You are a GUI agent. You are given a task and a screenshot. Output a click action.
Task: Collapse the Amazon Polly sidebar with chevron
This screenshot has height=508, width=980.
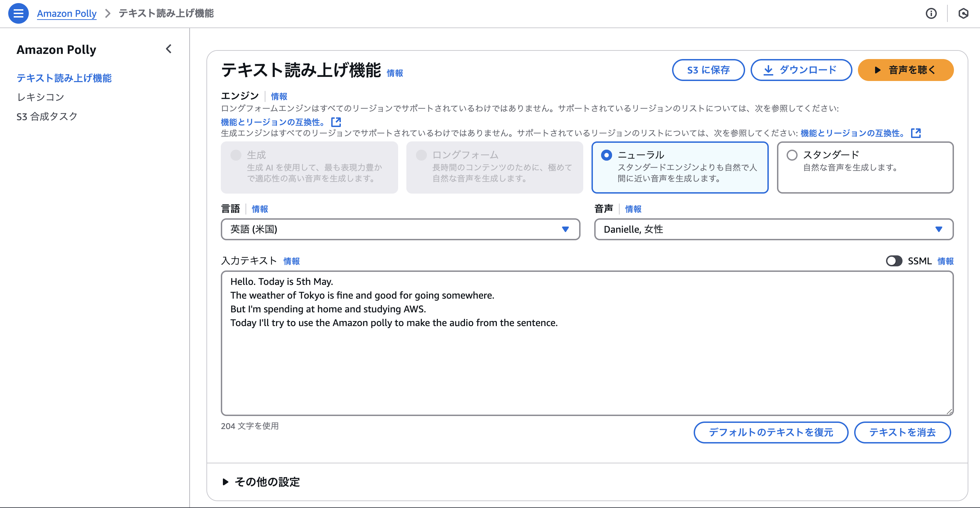coord(168,49)
